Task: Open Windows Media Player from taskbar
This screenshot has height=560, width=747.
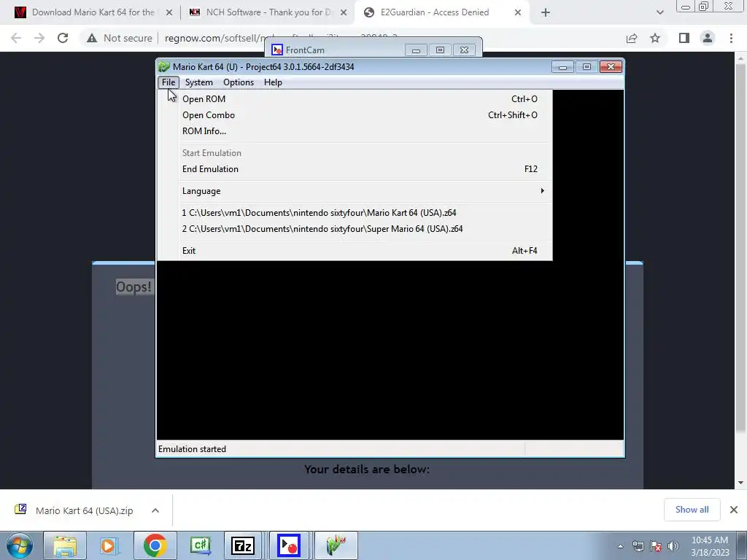Action: [x=109, y=545]
